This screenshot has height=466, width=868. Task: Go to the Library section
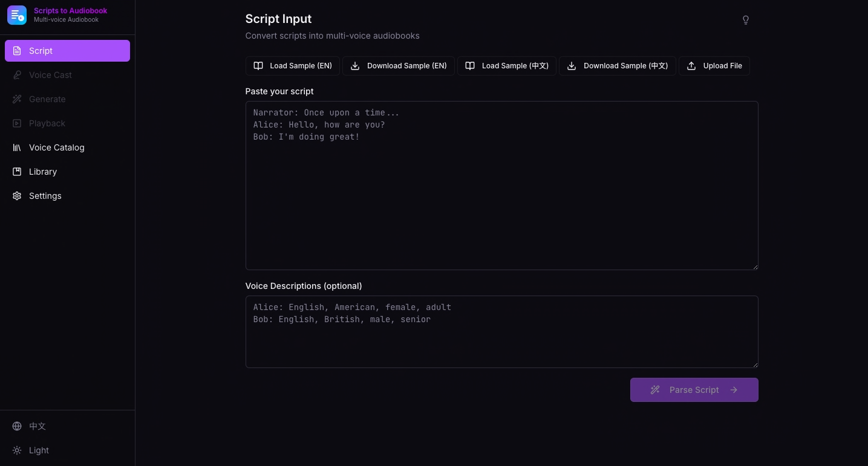(43, 172)
